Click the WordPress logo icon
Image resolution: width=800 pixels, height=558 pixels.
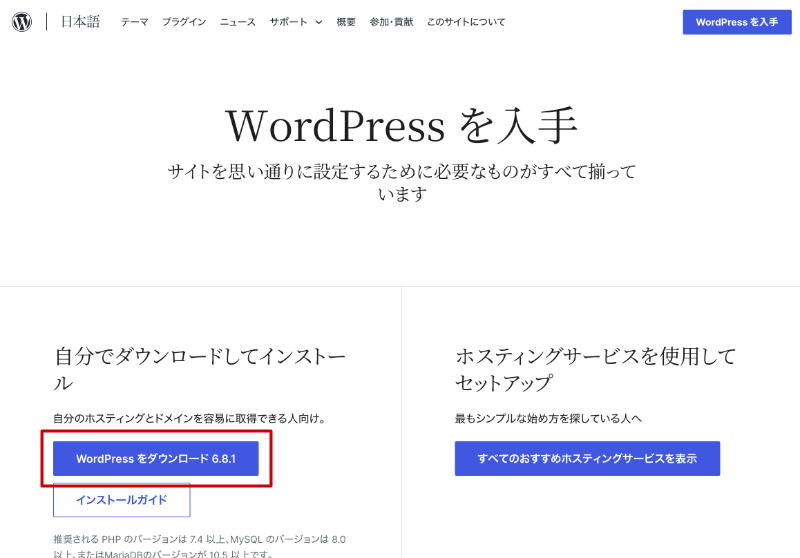click(22, 22)
